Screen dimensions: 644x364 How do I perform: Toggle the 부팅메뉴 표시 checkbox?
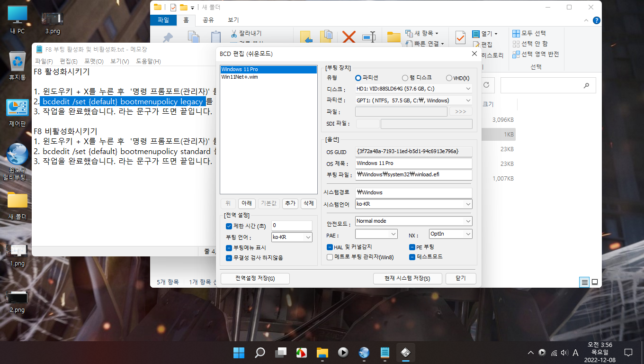pos(229,248)
